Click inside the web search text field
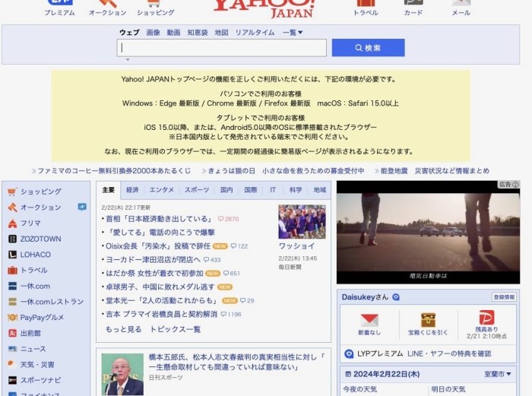The height and width of the screenshot is (396, 532). (x=222, y=48)
